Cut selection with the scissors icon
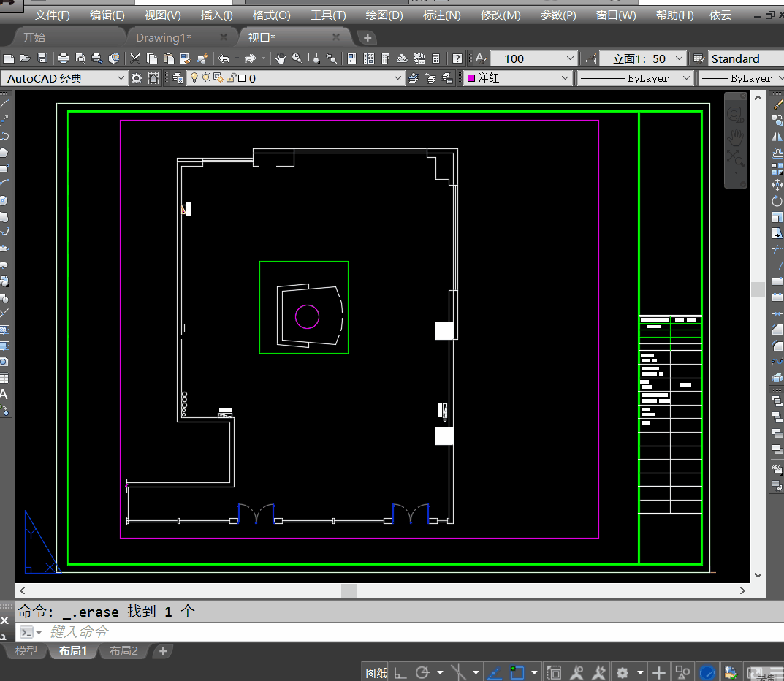The height and width of the screenshot is (681, 784). [x=135, y=58]
